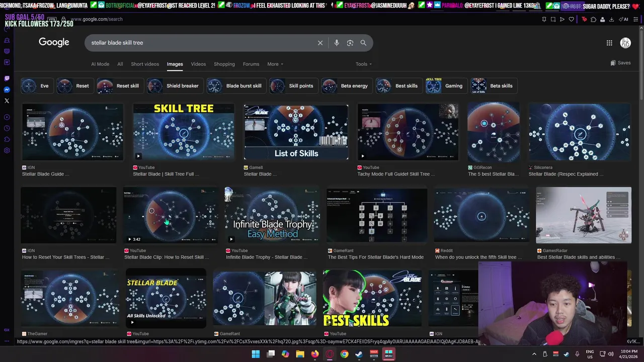644x362 pixels.
Task: Switch to AI Mode tab
Action: point(100,64)
